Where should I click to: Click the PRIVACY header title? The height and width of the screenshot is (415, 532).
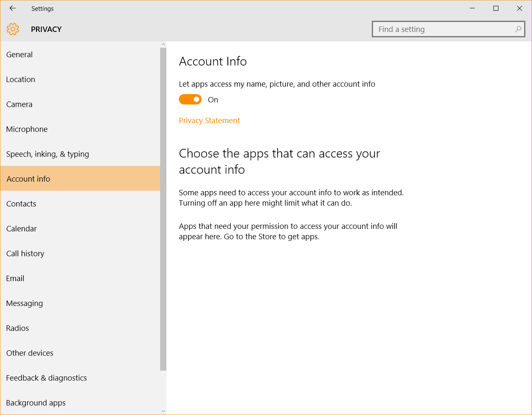(46, 29)
